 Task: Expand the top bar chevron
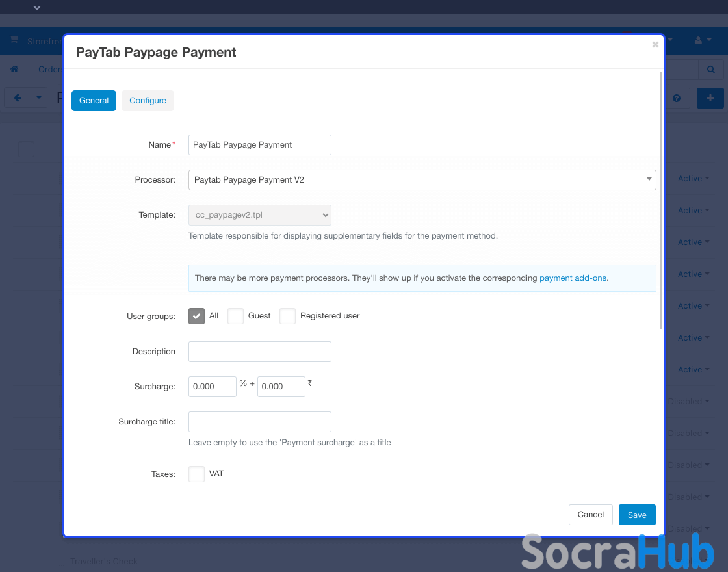(x=37, y=7)
